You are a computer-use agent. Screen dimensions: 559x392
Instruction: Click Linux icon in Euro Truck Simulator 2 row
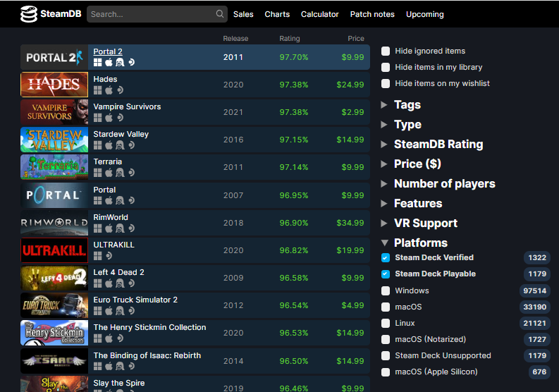pyautogui.click(x=120, y=311)
